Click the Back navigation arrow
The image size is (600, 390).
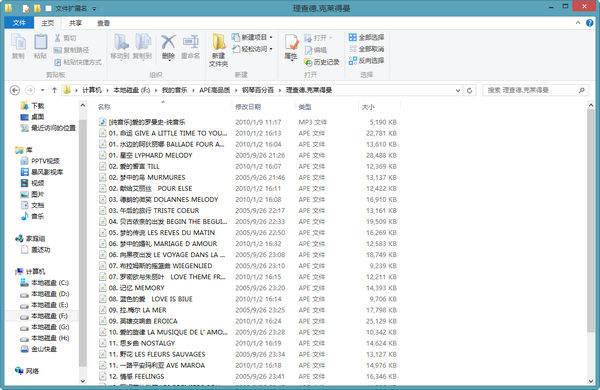[15, 90]
